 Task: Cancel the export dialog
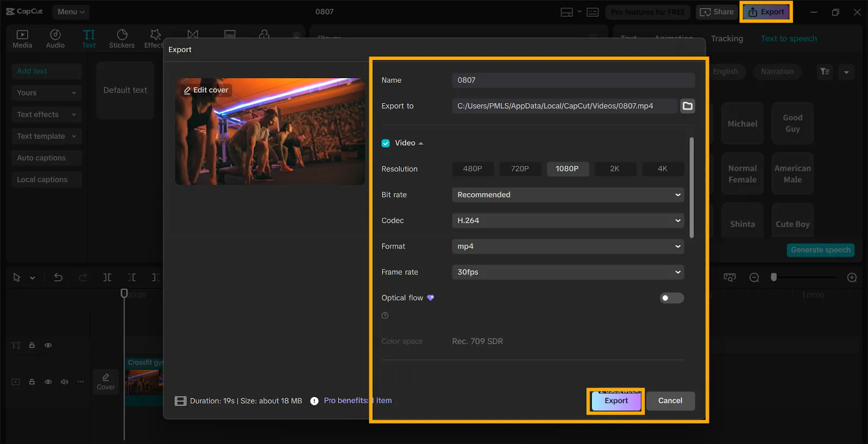tap(671, 401)
